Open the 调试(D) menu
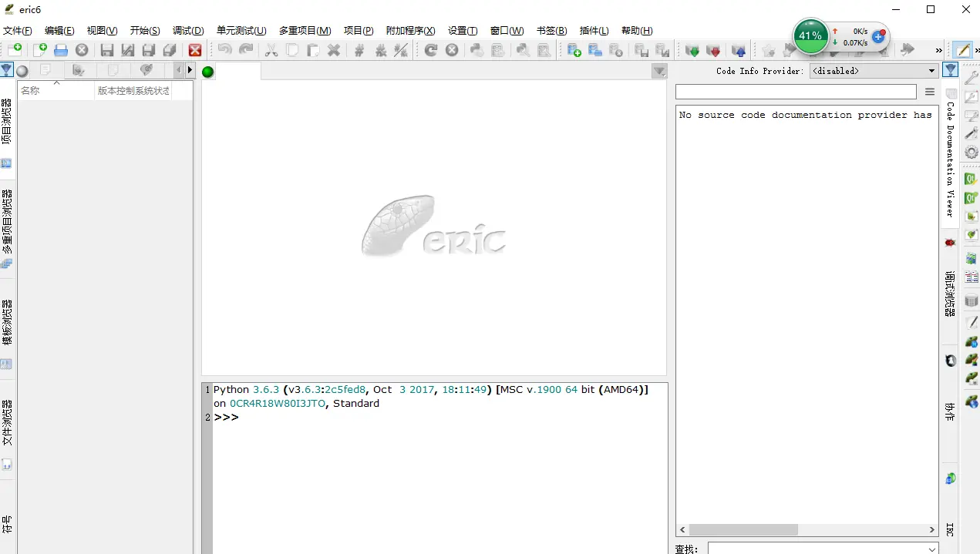The image size is (980, 554). click(188, 31)
